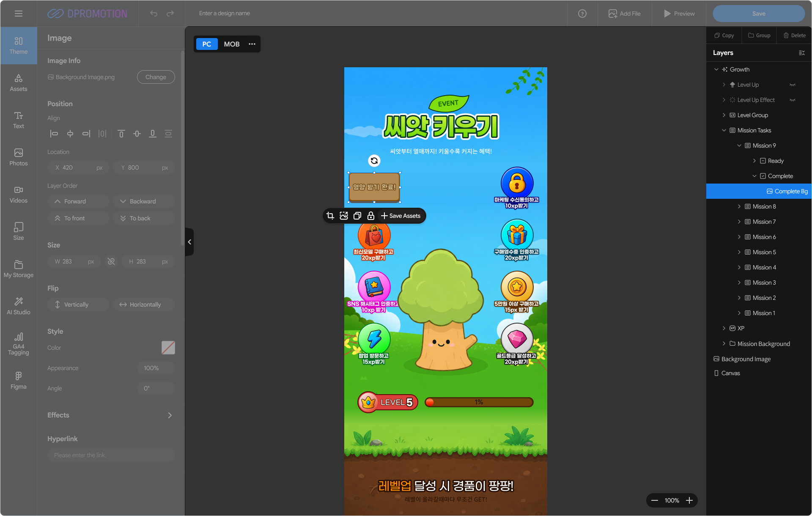
Task: Align selection vertical middle
Action: (x=137, y=134)
